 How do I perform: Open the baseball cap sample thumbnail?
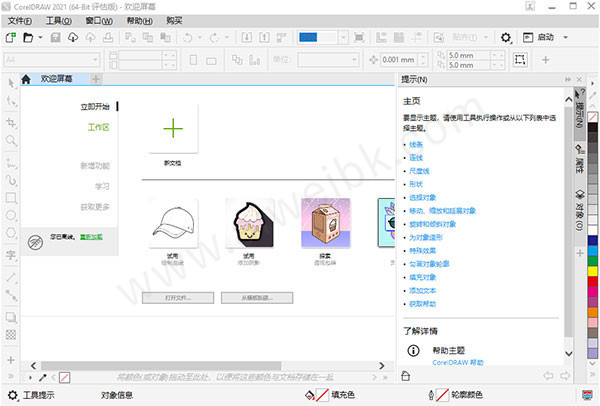click(x=174, y=223)
